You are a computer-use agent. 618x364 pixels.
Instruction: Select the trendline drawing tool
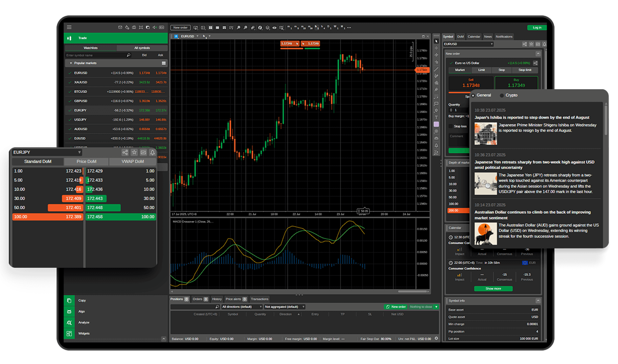pyautogui.click(x=437, y=69)
